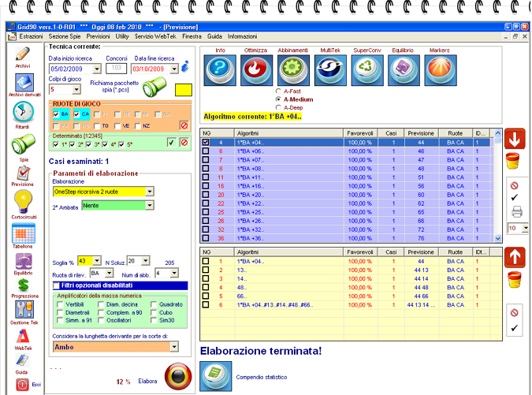Open the Informazioni menu
The height and width of the screenshot is (395, 532).
pos(242,36)
